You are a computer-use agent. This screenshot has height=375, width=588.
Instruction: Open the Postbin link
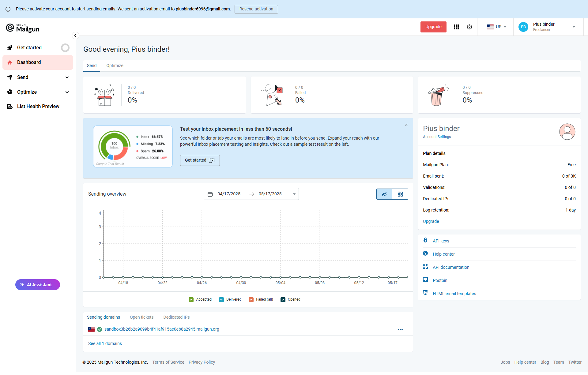(440, 281)
